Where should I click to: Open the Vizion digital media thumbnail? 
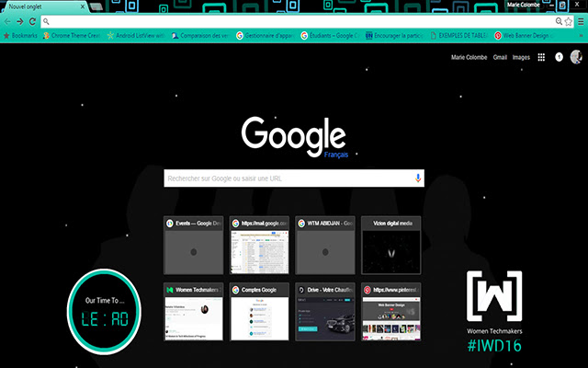tap(391, 246)
